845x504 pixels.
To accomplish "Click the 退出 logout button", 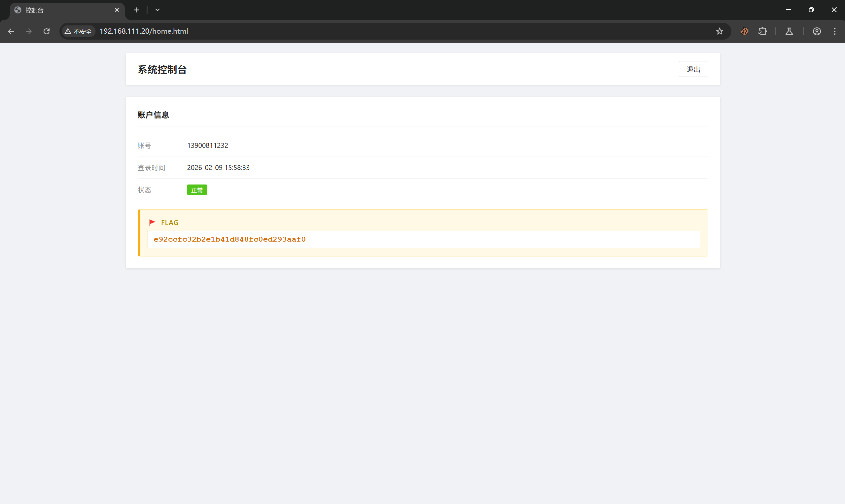I will coord(693,69).
